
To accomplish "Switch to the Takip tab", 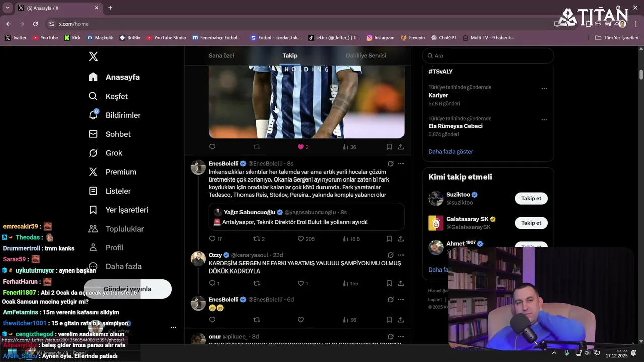I will click(x=290, y=55).
